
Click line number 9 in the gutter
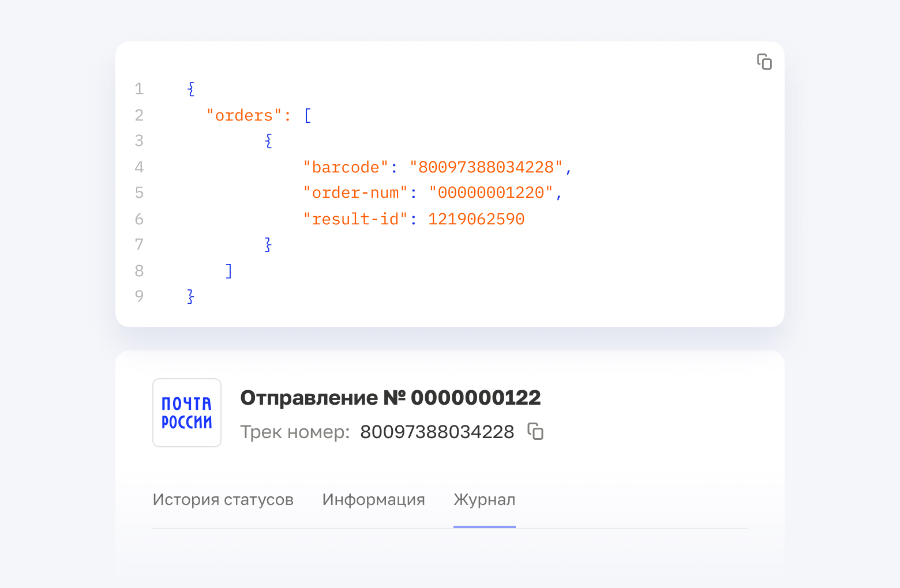[139, 296]
